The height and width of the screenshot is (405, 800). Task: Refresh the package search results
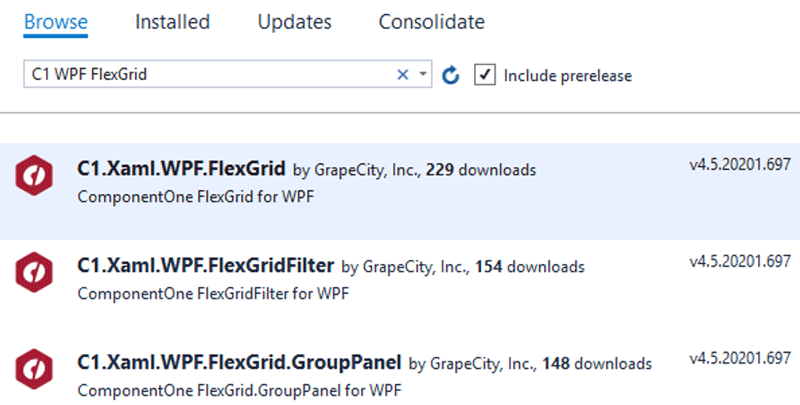tap(451, 75)
